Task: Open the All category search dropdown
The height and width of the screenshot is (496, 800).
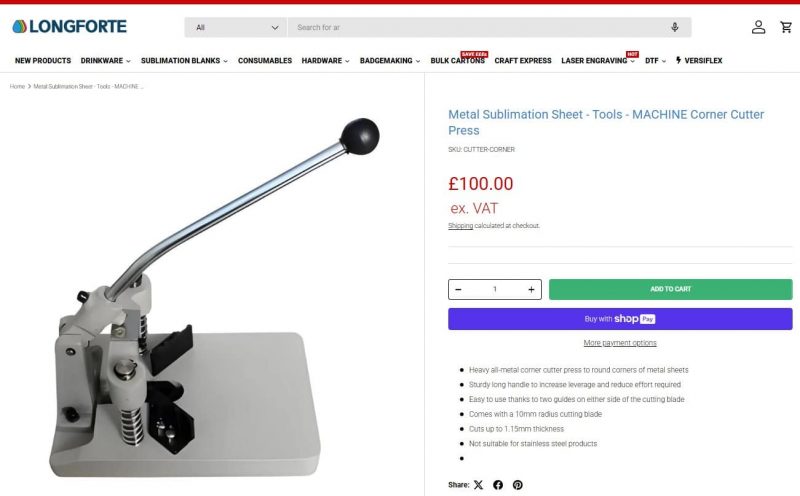Action: pyautogui.click(x=236, y=28)
